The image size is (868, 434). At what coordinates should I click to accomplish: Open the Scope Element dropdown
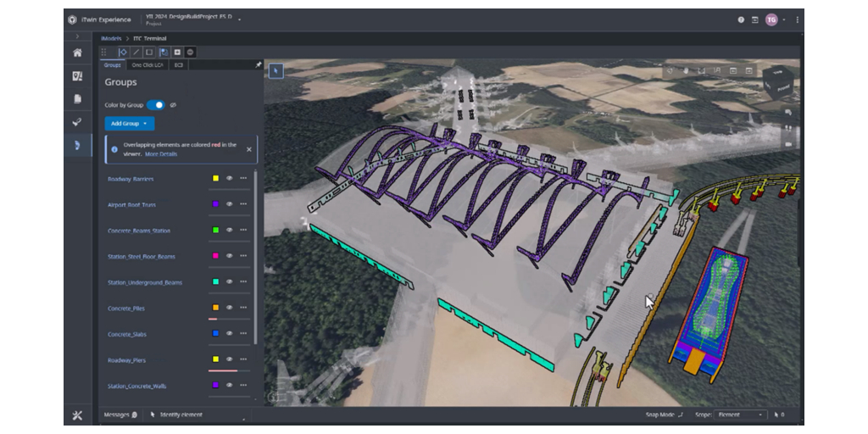tap(740, 415)
